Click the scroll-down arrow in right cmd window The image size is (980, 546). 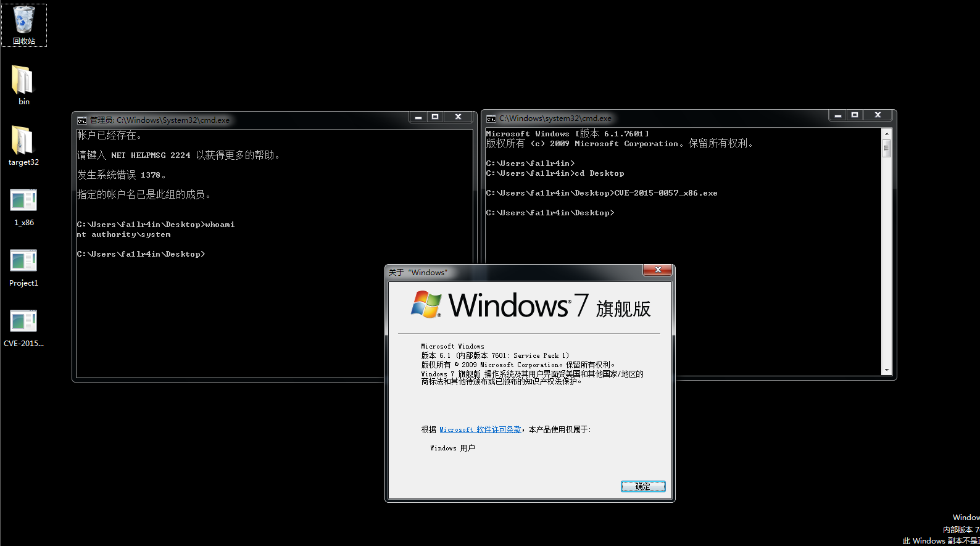point(887,370)
